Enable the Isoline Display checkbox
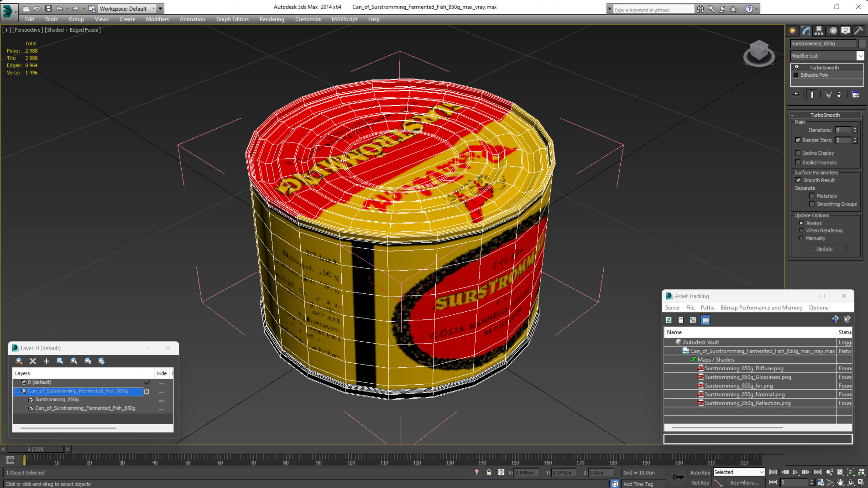The height and width of the screenshot is (488, 868). coord(798,153)
